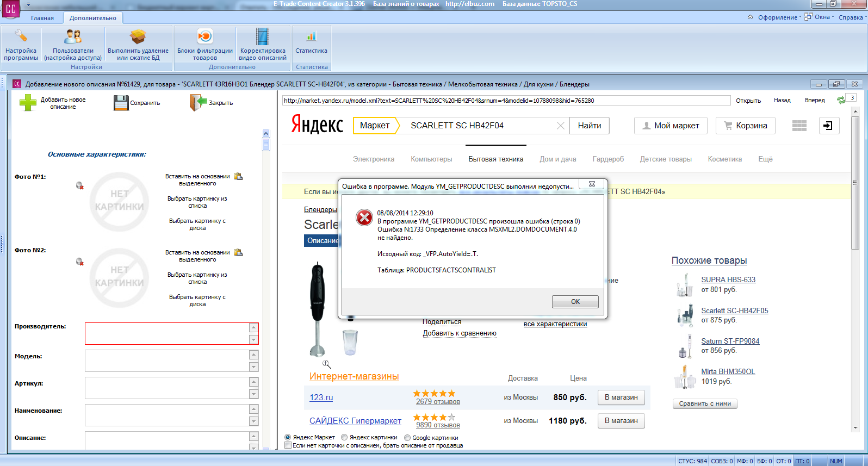Click the Производитель input field
Image resolution: width=868 pixels, height=466 pixels.
coord(167,333)
